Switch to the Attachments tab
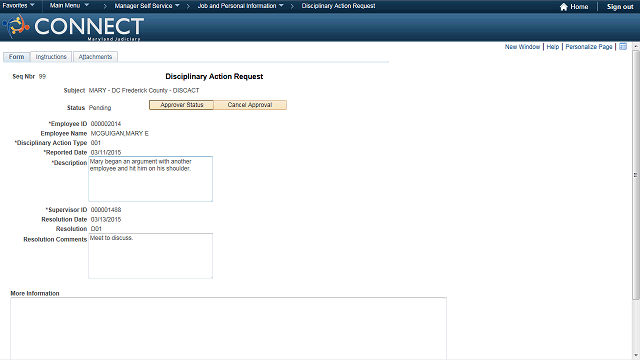This screenshot has width=640, height=360. coord(95,57)
